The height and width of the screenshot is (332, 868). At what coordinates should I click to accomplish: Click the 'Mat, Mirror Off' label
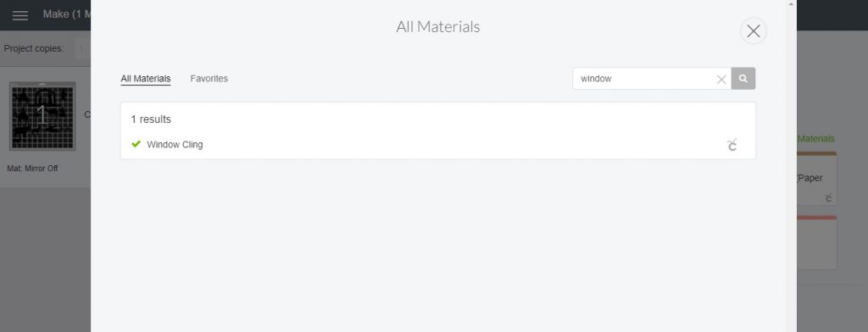click(x=32, y=169)
